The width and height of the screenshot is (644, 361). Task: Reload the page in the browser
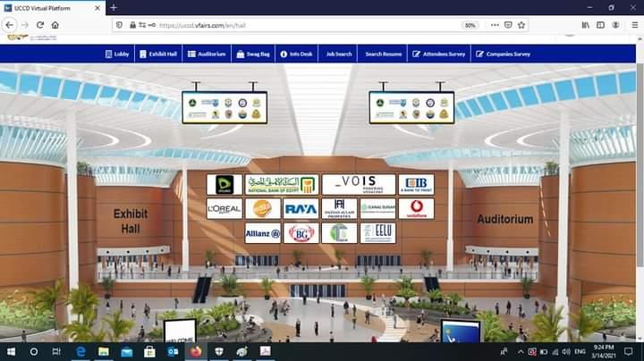point(39,24)
